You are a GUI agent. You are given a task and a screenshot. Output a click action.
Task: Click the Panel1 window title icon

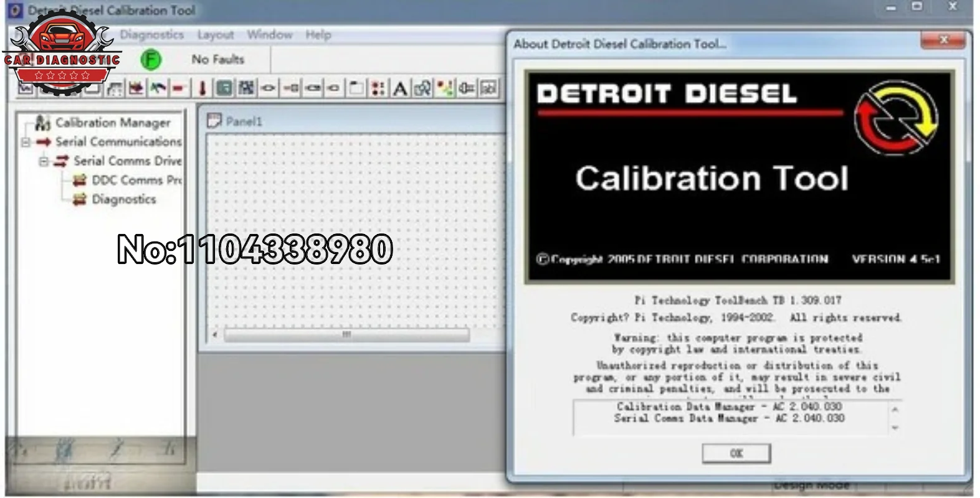coord(214,121)
